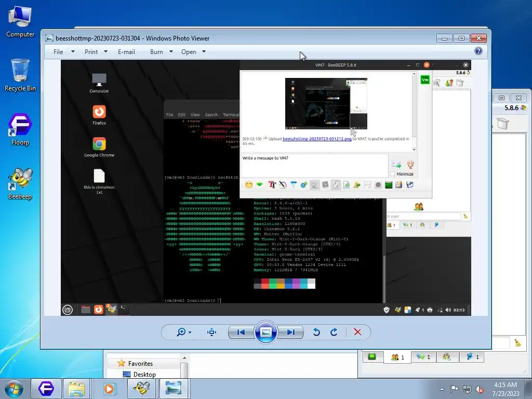The image size is (532, 399).
Task: Click the icon next to 5.8.6 in BeeBEEP
Action: (x=523, y=108)
